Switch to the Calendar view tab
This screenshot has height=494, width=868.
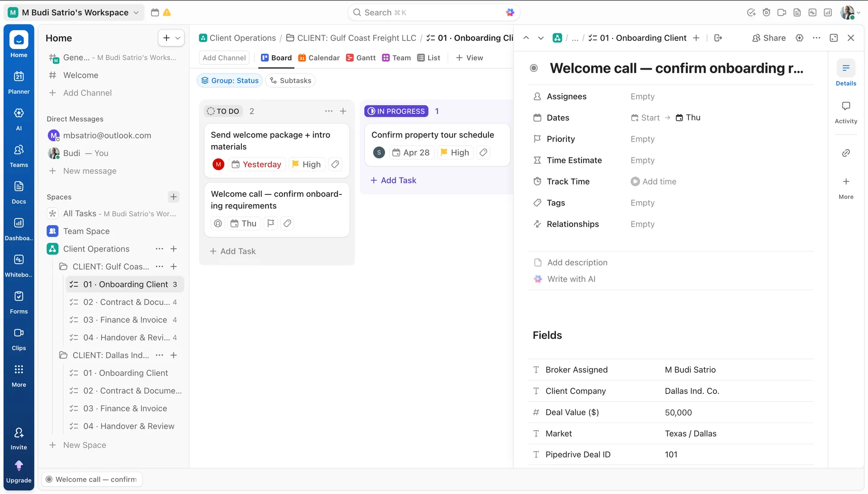coord(319,57)
